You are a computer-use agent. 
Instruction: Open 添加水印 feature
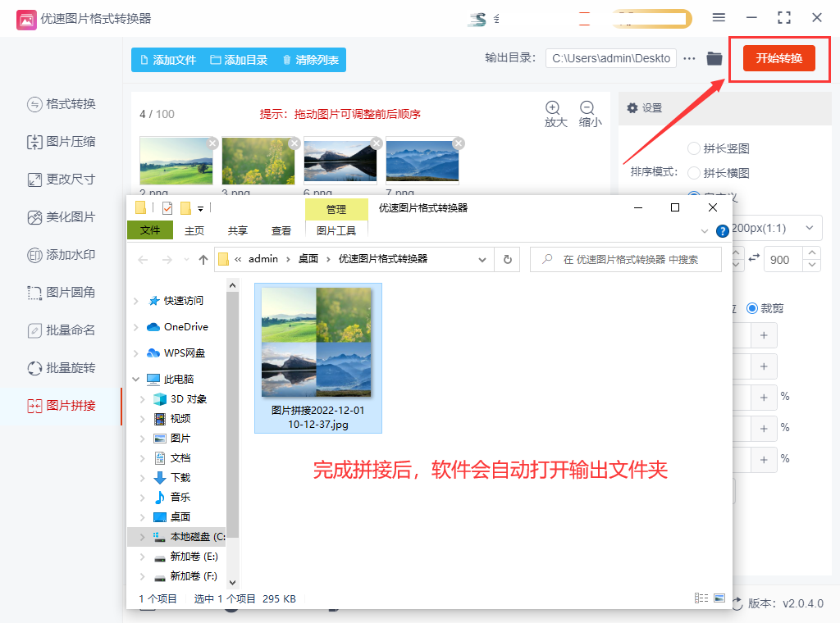pyautogui.click(x=61, y=255)
